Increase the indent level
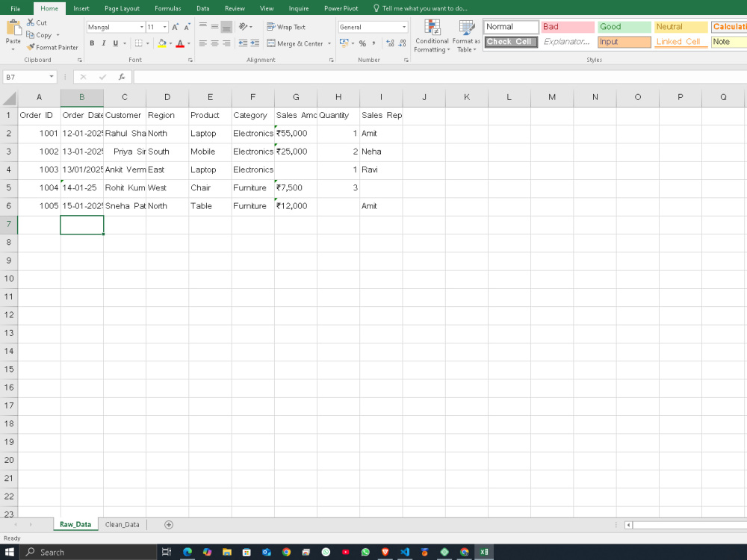Viewport: 747px width, 560px height. (255, 43)
